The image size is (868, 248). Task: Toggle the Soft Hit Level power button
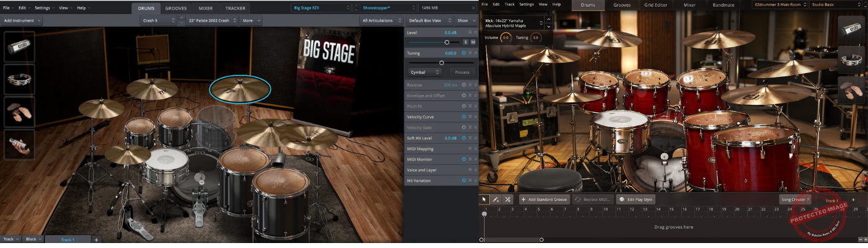[x=463, y=138]
